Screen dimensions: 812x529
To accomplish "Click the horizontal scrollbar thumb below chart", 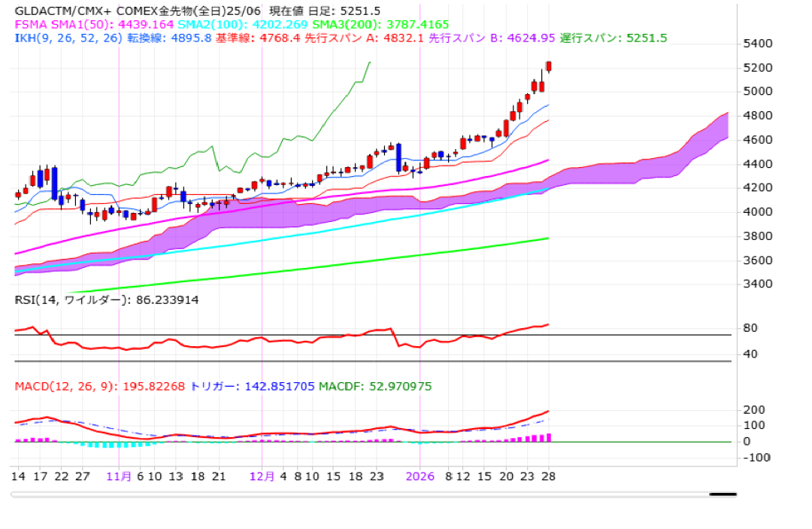I will [x=723, y=494].
